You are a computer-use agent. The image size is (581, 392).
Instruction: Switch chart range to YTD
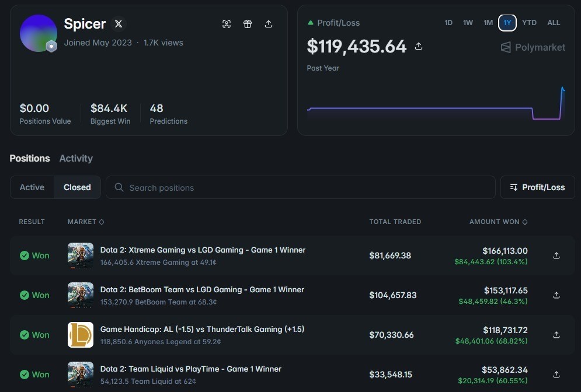(529, 23)
